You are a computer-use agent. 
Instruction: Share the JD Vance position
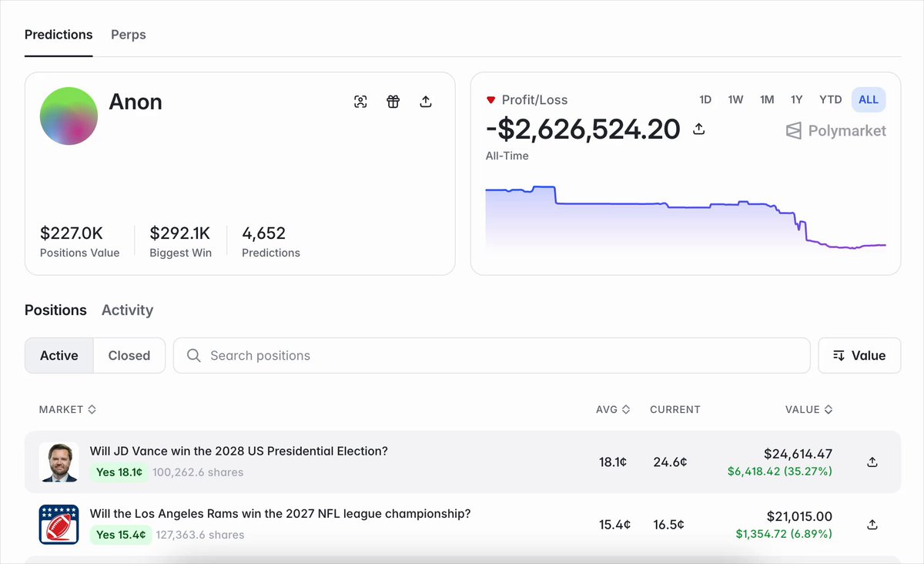point(872,462)
